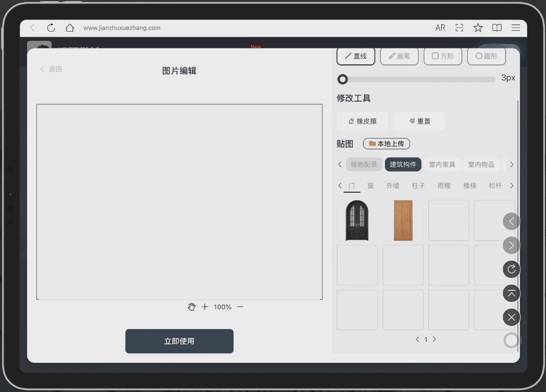
Task: Switch to the 楼梯 stairs category
Action: point(469,186)
